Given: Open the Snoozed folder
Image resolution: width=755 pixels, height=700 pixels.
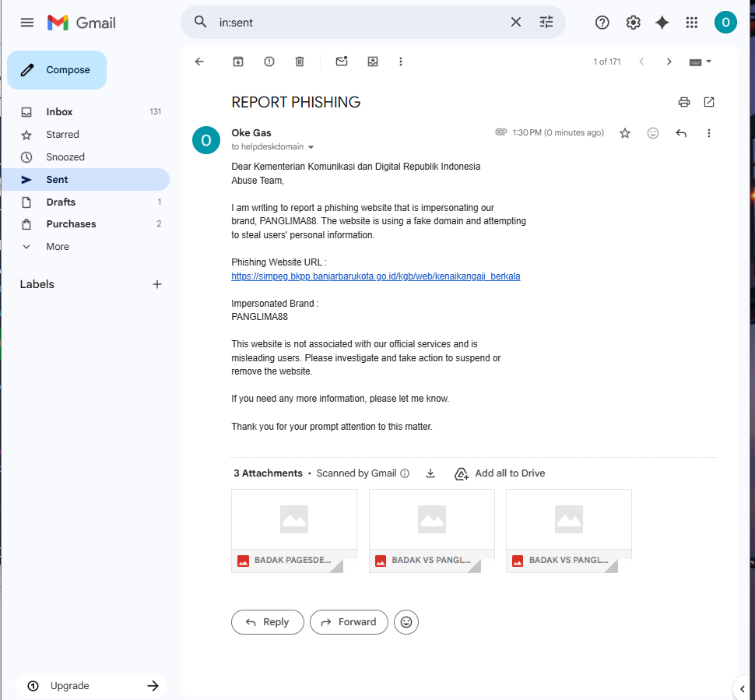Looking at the screenshot, I should point(86,157).
